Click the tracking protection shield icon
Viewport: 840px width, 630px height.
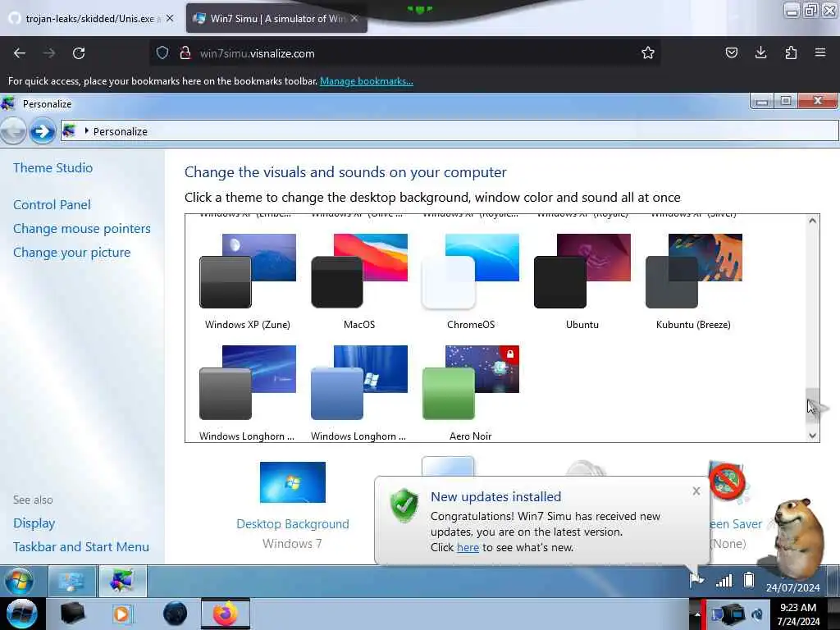coord(162,53)
